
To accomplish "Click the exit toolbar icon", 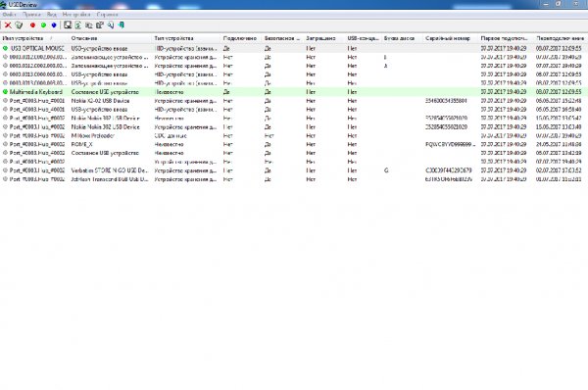I will (x=122, y=25).
